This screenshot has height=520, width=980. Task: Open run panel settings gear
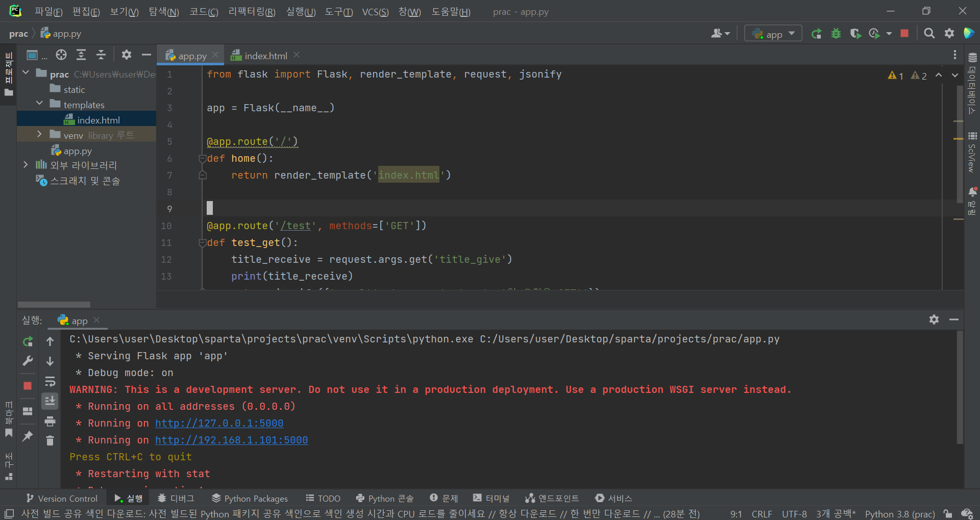(934, 319)
